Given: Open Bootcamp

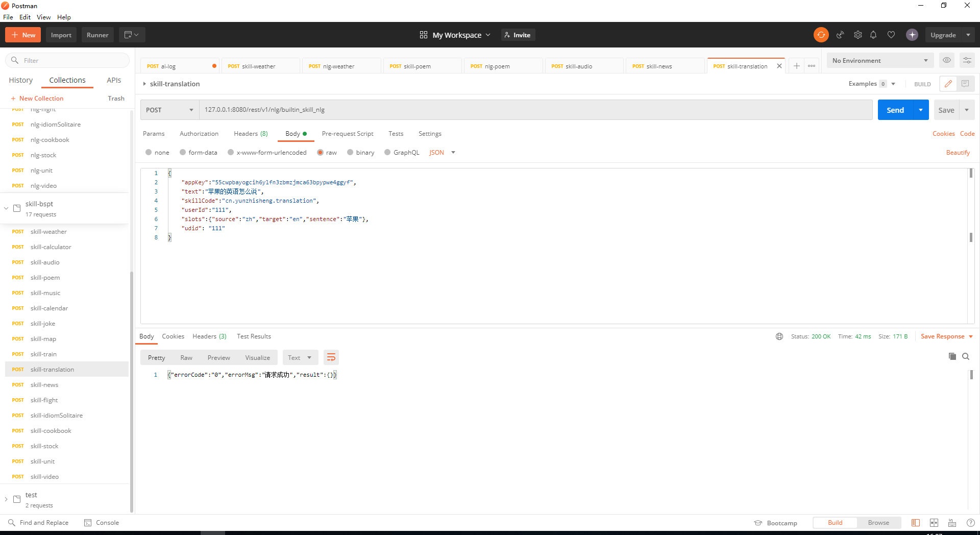Looking at the screenshot, I should click(776, 523).
